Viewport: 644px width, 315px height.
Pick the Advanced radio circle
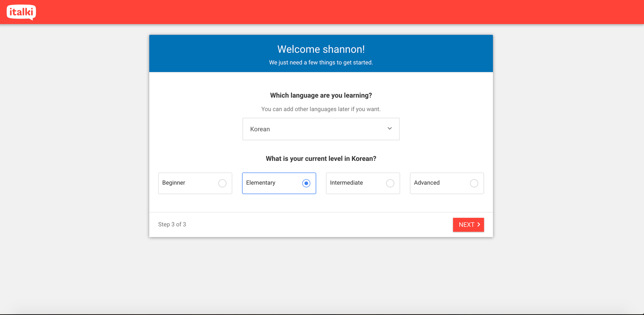pos(474,183)
